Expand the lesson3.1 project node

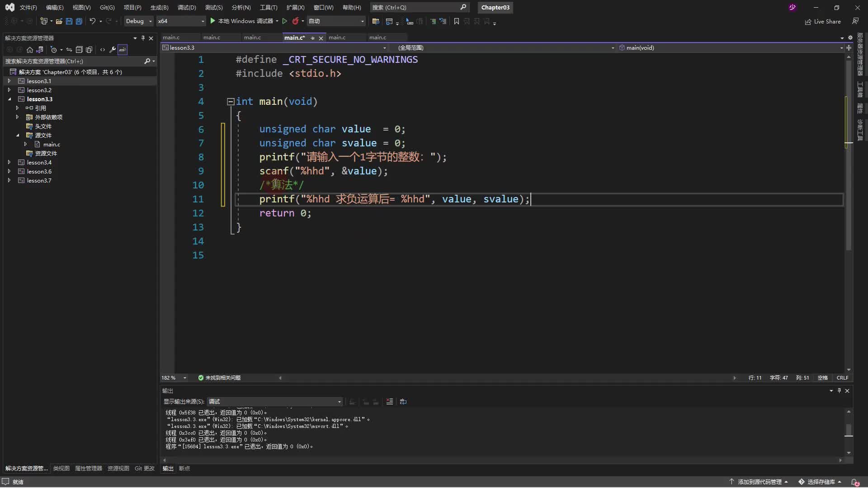coord(9,81)
